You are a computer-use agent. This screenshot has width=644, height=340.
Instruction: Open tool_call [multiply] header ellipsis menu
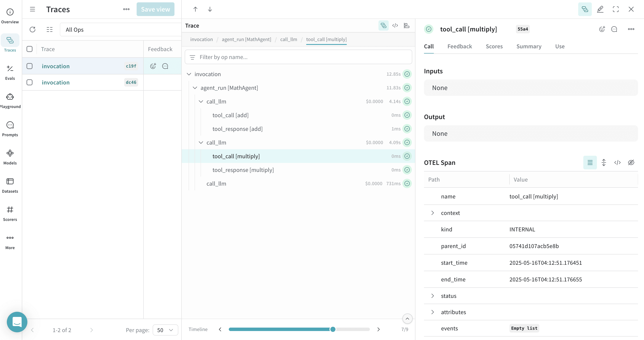[x=631, y=29]
